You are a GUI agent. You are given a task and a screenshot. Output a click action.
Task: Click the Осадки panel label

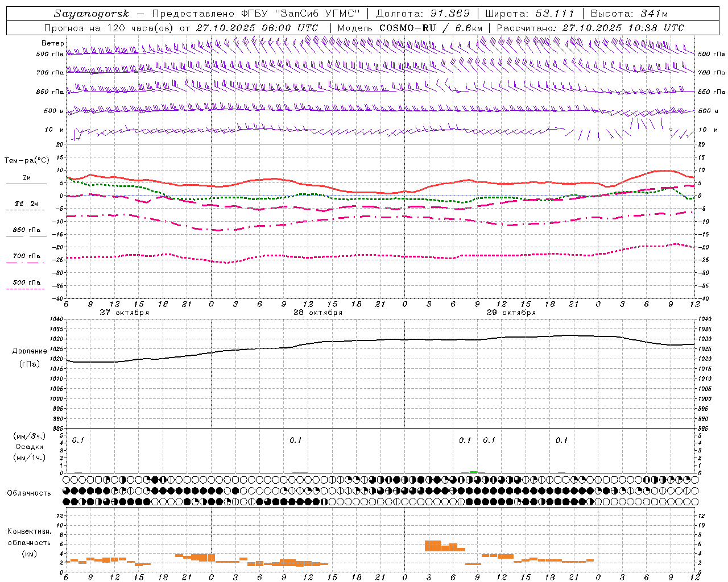click(30, 447)
